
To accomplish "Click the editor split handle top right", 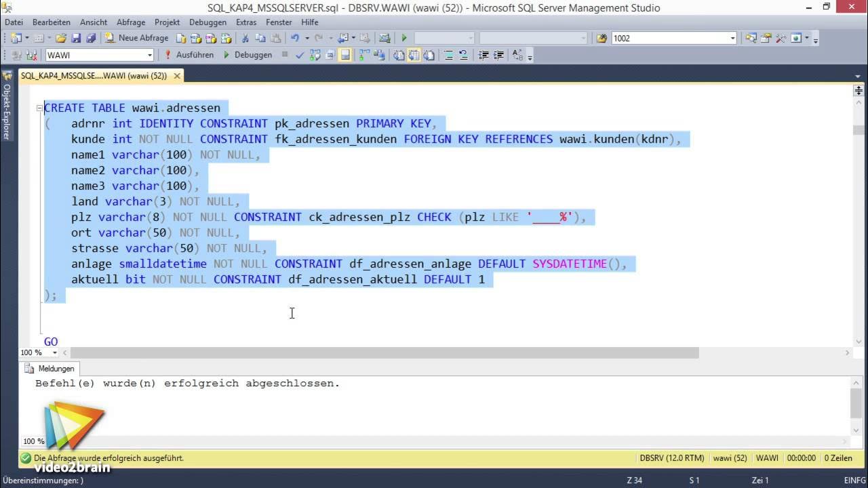I will 859,90.
